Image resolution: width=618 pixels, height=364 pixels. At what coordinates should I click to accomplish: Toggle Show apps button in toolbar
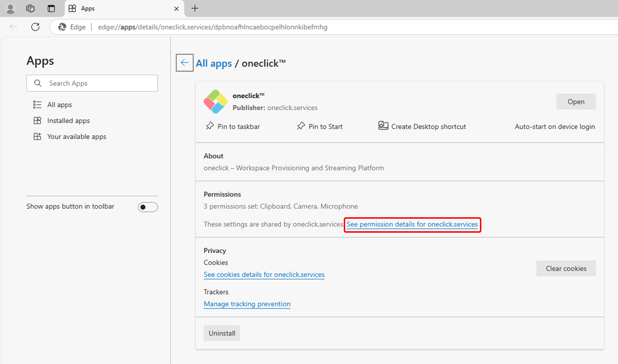tap(148, 207)
